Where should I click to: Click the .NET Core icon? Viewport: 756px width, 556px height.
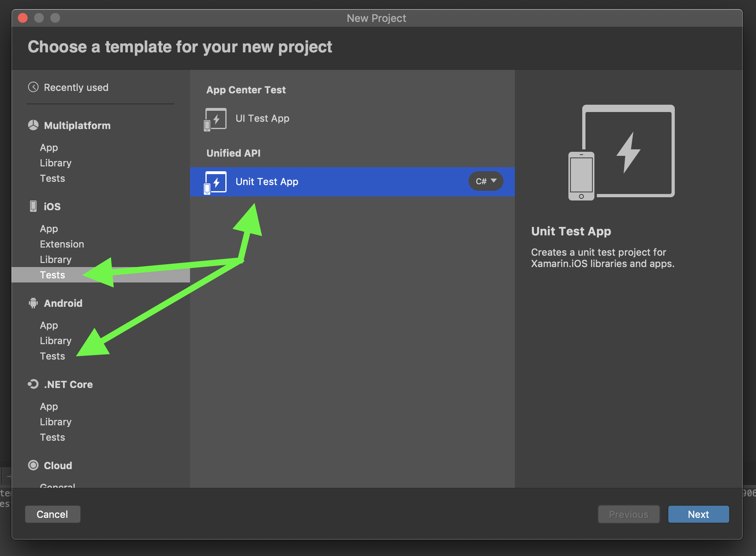coord(32,384)
